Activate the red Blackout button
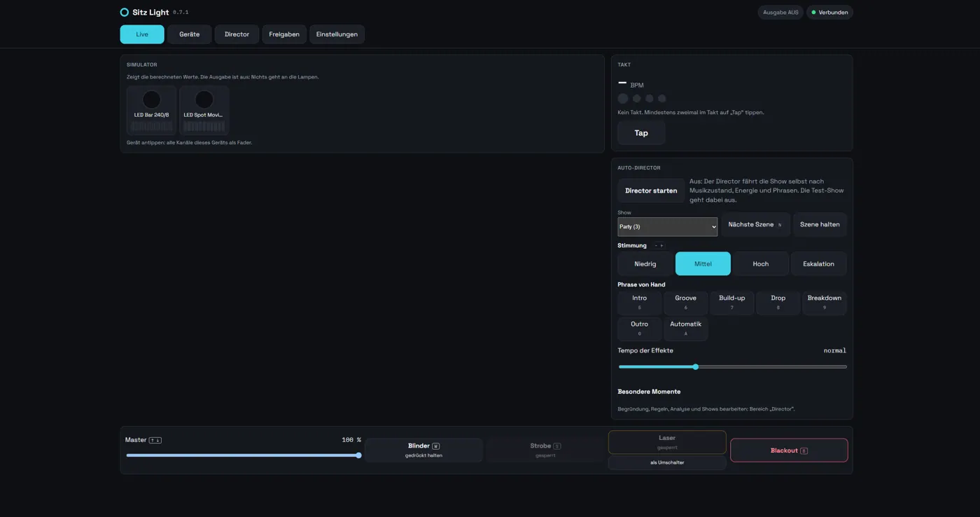 789,450
